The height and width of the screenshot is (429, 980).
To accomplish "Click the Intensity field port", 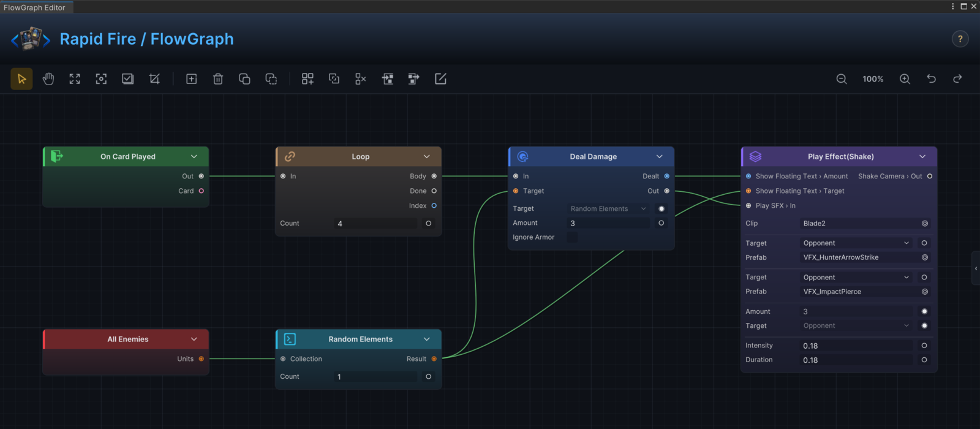I will (x=924, y=346).
